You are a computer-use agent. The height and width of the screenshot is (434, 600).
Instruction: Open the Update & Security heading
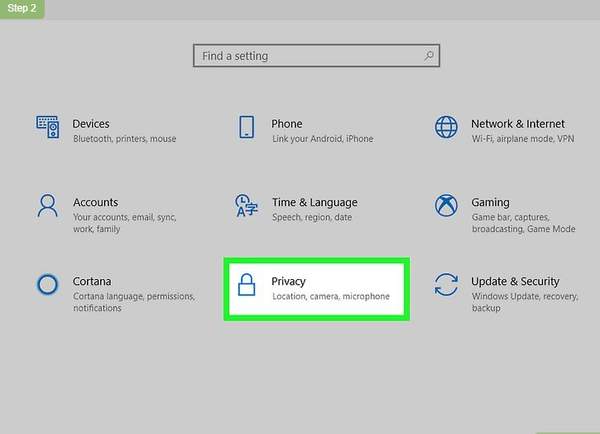515,281
